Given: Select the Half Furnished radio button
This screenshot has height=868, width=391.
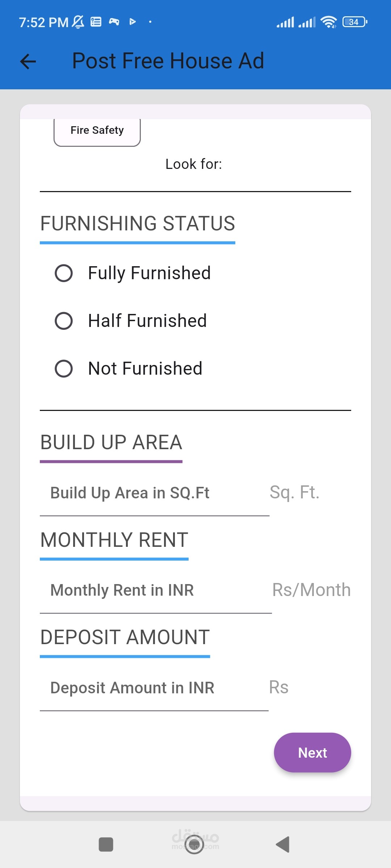Looking at the screenshot, I should [64, 321].
